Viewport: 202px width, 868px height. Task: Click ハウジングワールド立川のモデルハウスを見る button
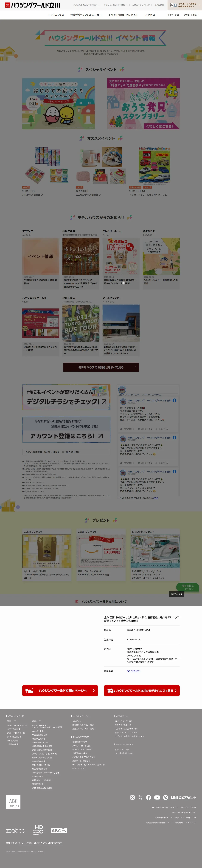pyautogui.click(x=142, y=690)
